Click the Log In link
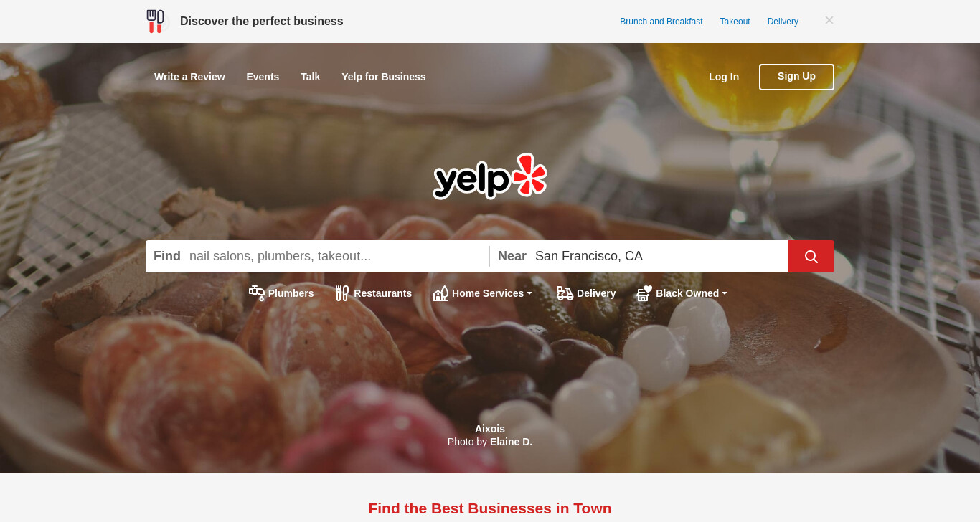 pos(724,77)
